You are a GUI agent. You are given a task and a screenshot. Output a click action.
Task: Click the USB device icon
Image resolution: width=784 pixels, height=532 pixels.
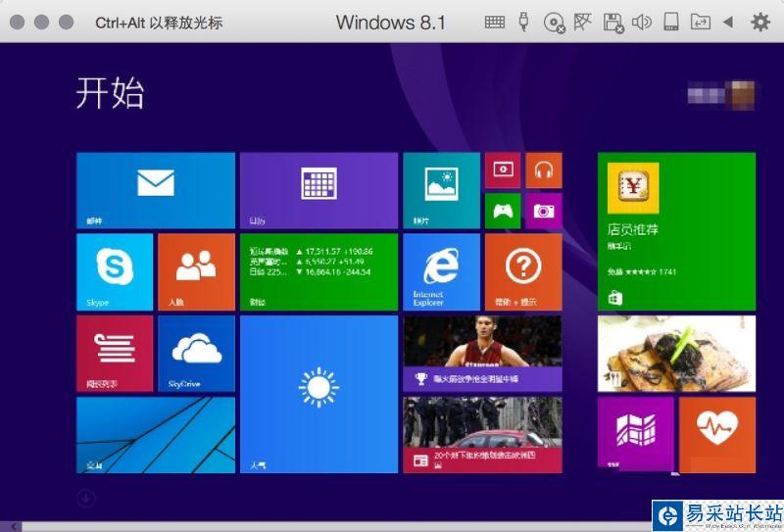tap(523, 22)
